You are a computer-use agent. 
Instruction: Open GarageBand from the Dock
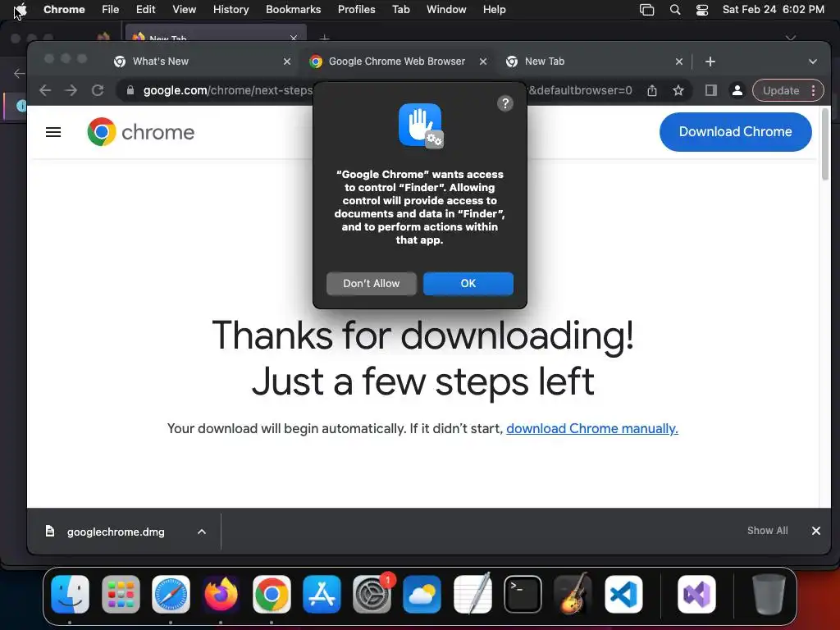tap(573, 594)
